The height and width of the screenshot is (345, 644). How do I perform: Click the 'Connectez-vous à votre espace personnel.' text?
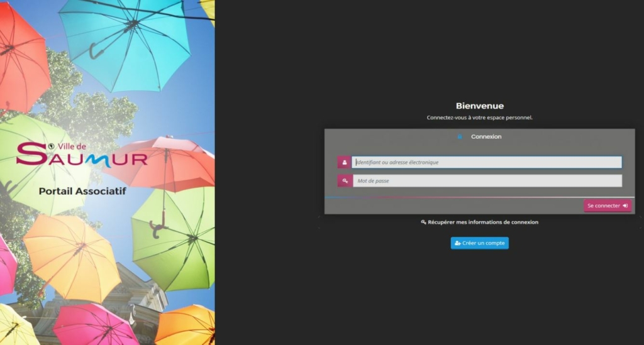(479, 118)
